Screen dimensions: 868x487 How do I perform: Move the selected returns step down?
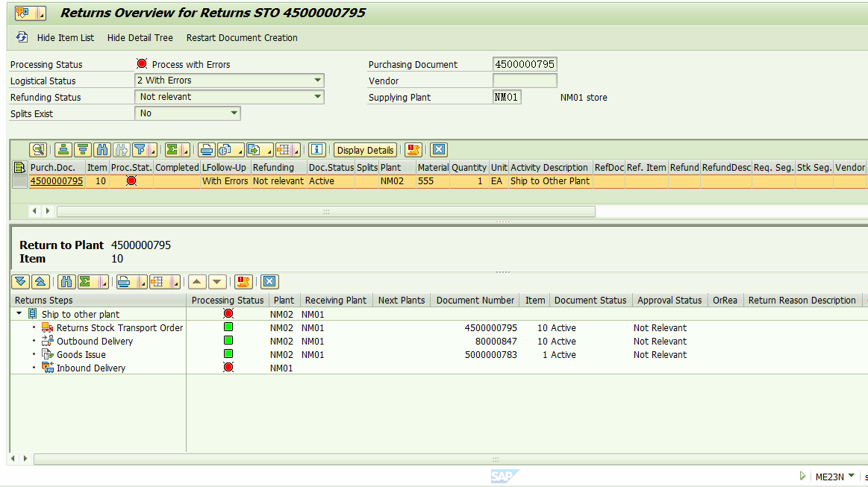coord(216,282)
